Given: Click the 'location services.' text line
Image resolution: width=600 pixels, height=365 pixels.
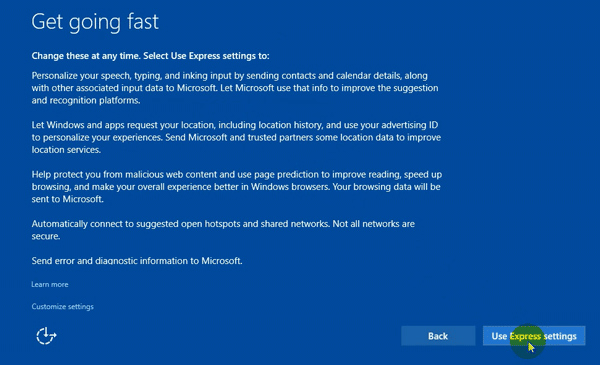Looking at the screenshot, I should click(x=66, y=150).
